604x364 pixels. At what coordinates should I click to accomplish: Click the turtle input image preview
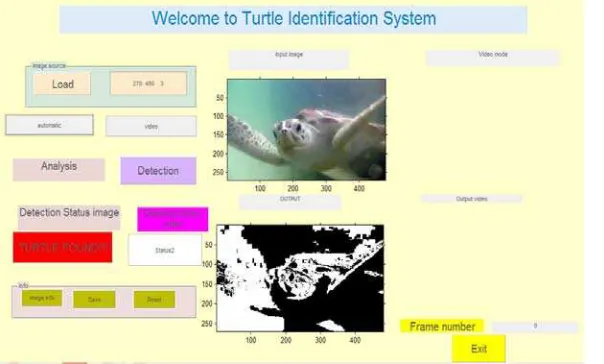click(307, 129)
